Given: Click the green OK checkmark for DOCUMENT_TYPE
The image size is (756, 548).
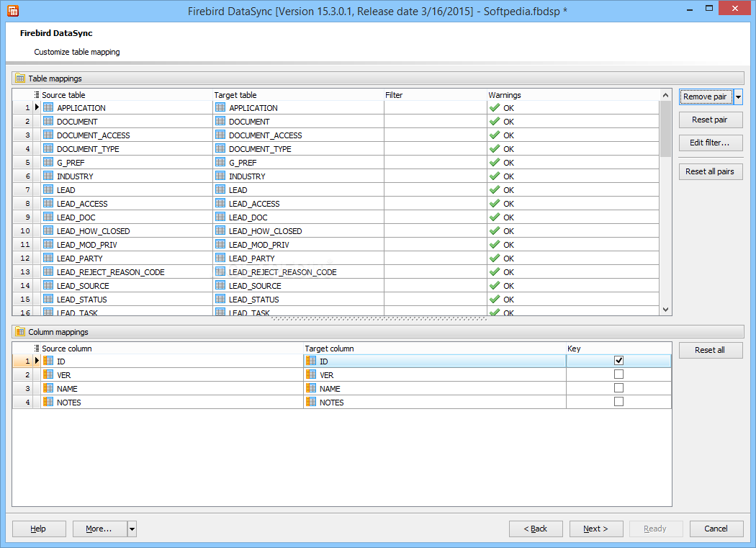Looking at the screenshot, I should click(x=494, y=148).
